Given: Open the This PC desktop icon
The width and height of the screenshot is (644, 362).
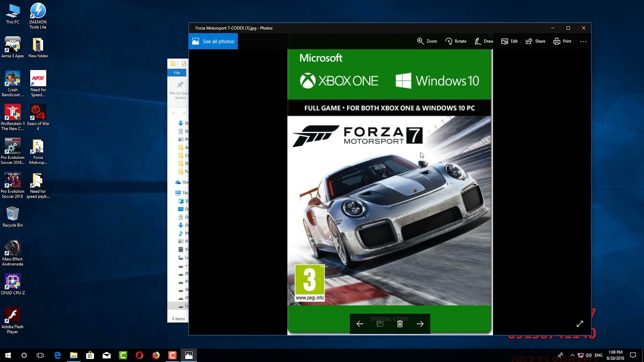Looking at the screenshot, I should [13, 14].
